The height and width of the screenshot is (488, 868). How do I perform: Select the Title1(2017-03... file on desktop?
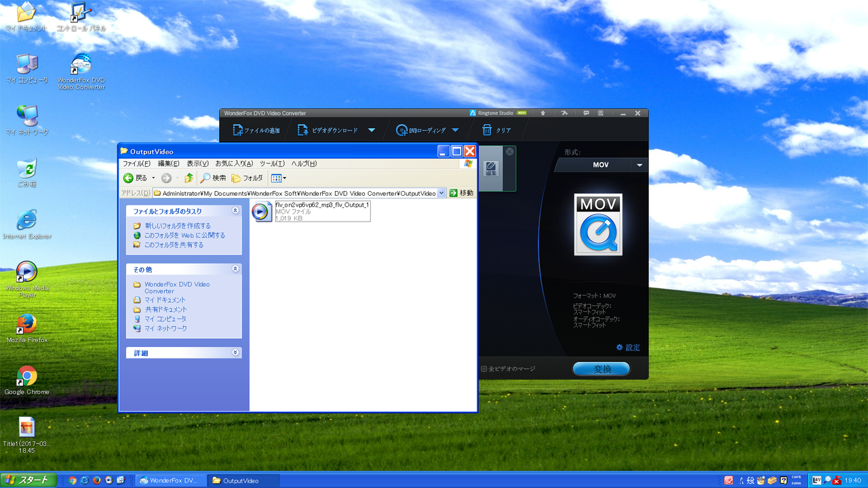click(x=26, y=435)
